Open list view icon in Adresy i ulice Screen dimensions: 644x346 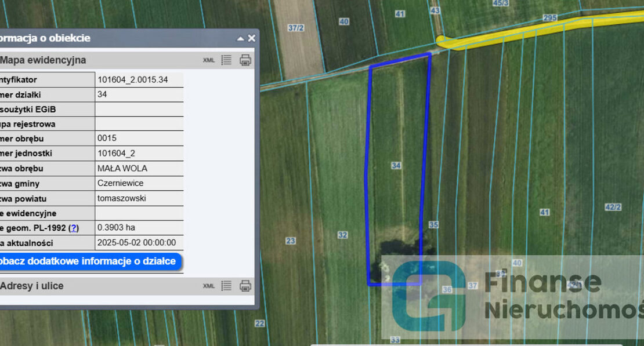(226, 286)
